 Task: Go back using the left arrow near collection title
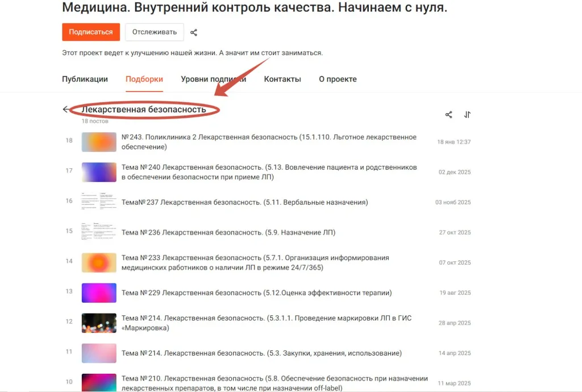pos(65,109)
